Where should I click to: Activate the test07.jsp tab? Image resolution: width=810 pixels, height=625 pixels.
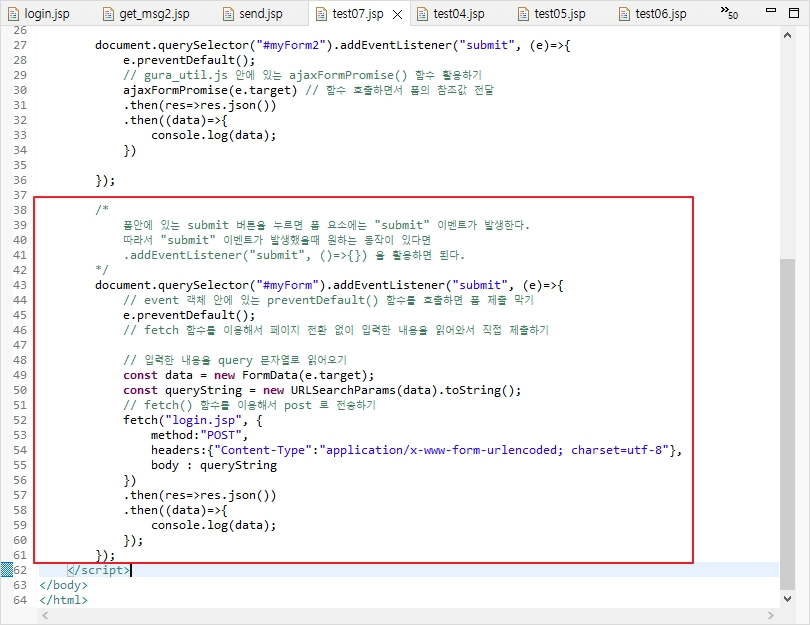click(357, 14)
